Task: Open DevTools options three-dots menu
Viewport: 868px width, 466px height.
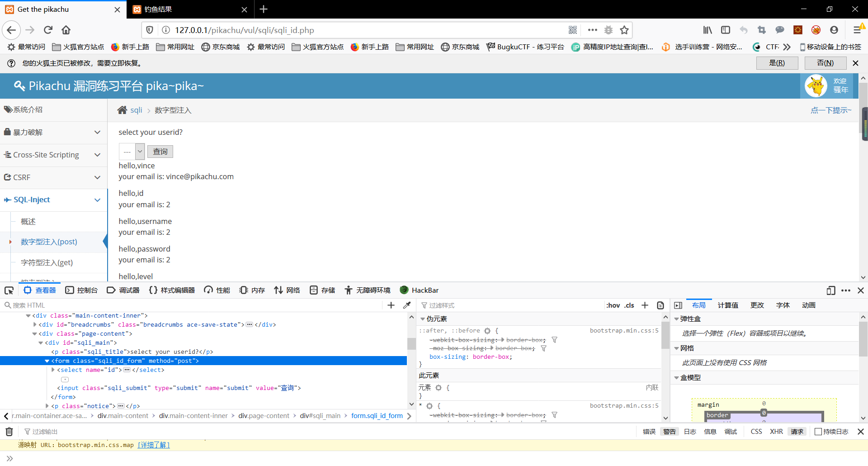Action: coord(846,290)
